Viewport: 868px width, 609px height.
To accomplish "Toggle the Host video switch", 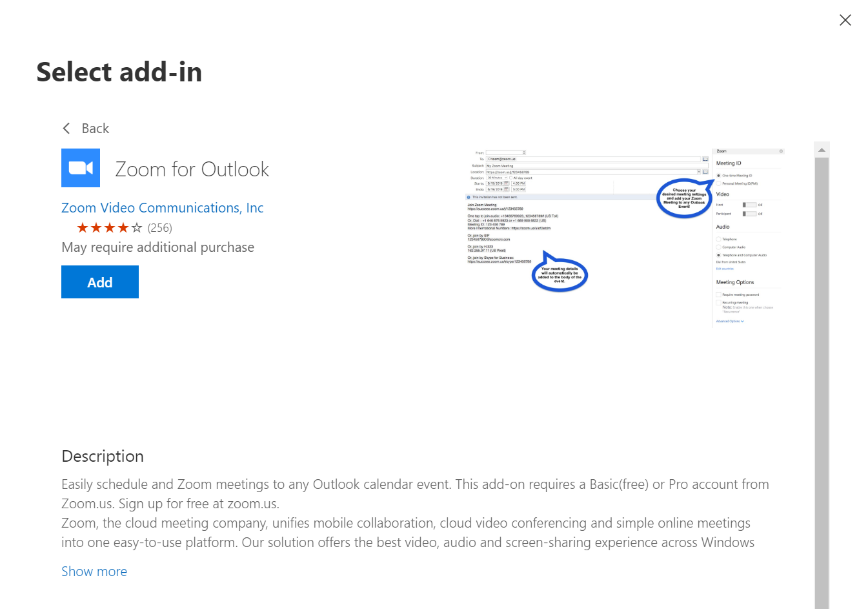I will pos(749,205).
